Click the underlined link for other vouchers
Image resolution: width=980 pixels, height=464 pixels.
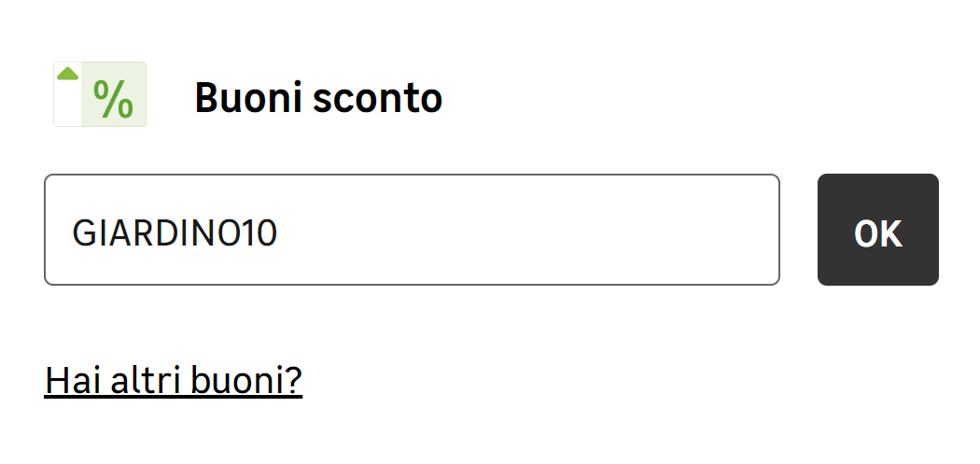(173, 380)
